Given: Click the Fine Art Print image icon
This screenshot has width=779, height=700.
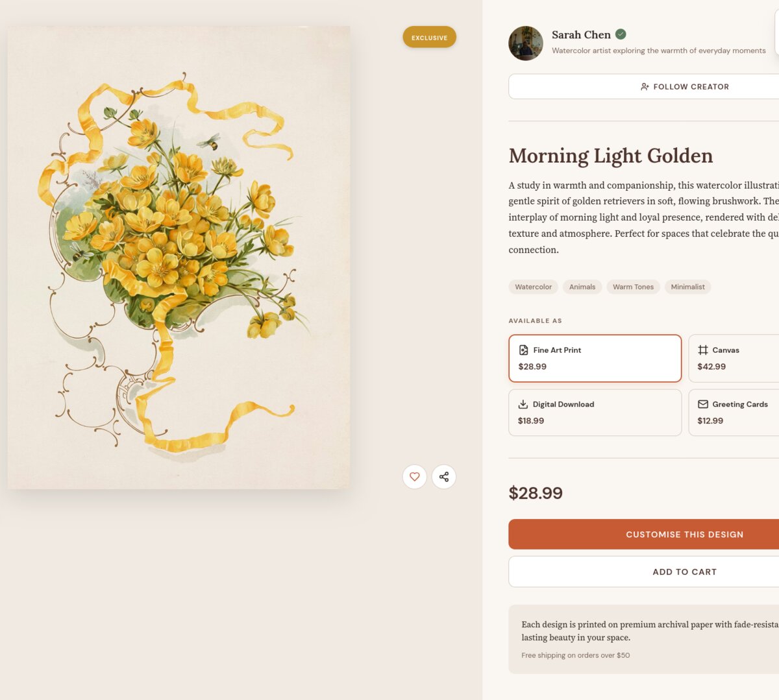Looking at the screenshot, I should 523,350.
